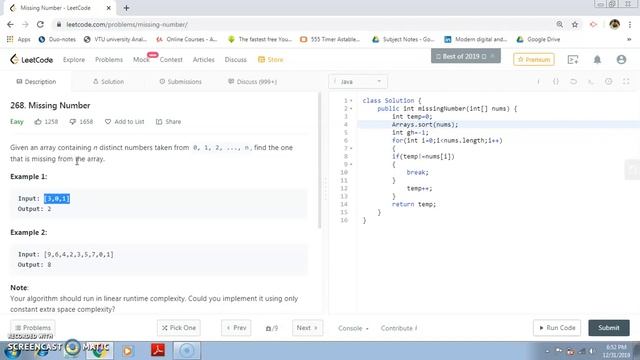Screen dimensions: 640x360
Task: Downvote the problem with thumbs-down icon
Action: (x=73, y=122)
